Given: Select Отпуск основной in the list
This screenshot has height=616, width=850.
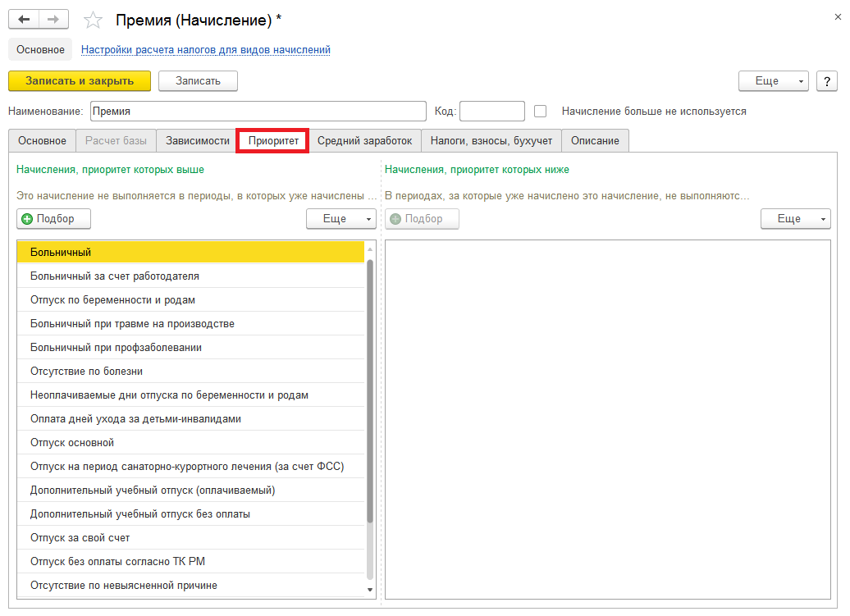Looking at the screenshot, I should point(72,443).
